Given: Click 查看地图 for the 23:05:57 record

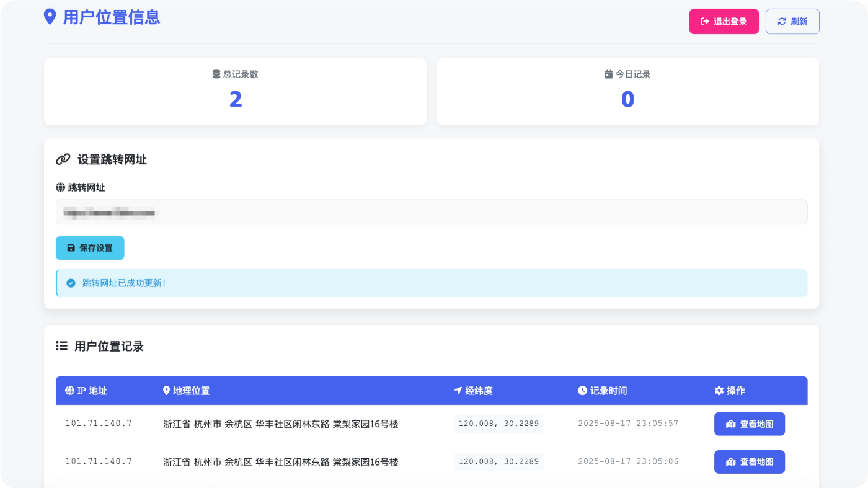Looking at the screenshot, I should (750, 424).
